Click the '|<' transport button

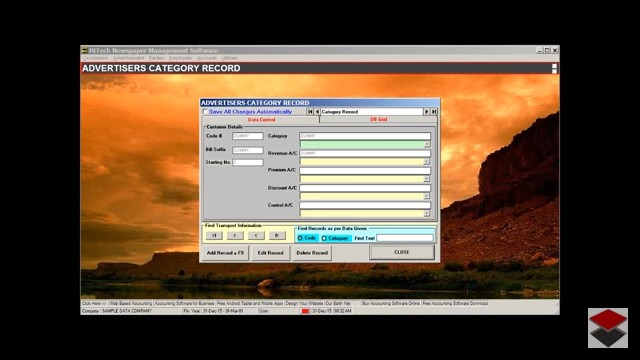pos(277,235)
